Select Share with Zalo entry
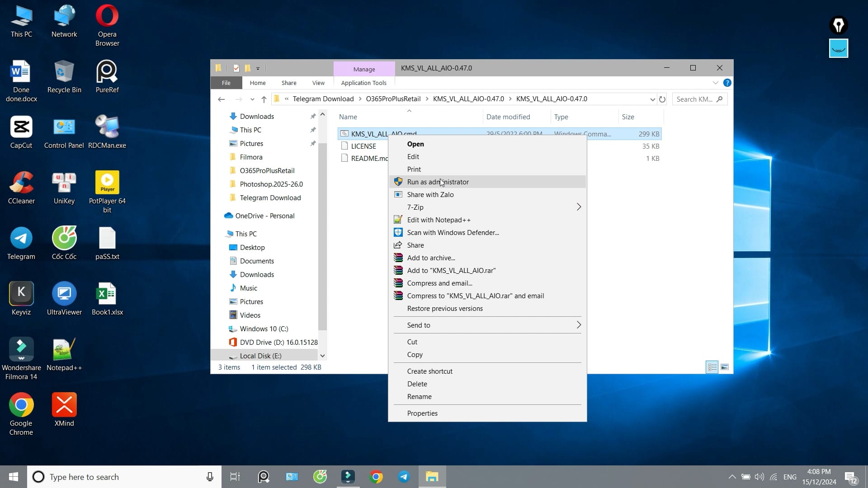 (x=487, y=194)
